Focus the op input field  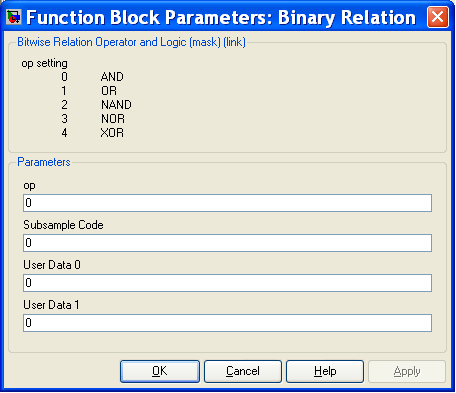(x=227, y=203)
